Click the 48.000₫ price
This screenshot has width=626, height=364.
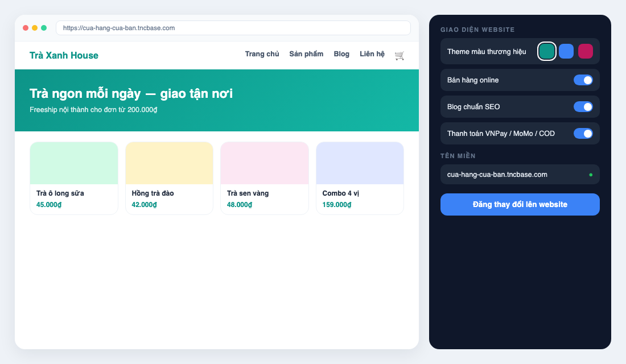point(240,205)
